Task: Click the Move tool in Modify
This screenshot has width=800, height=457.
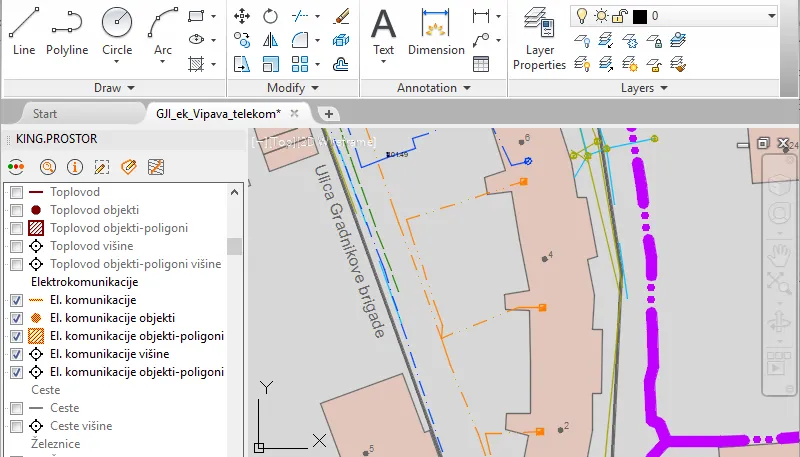Action: [x=242, y=17]
